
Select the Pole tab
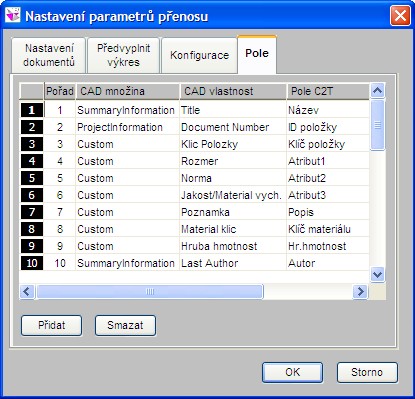257,54
